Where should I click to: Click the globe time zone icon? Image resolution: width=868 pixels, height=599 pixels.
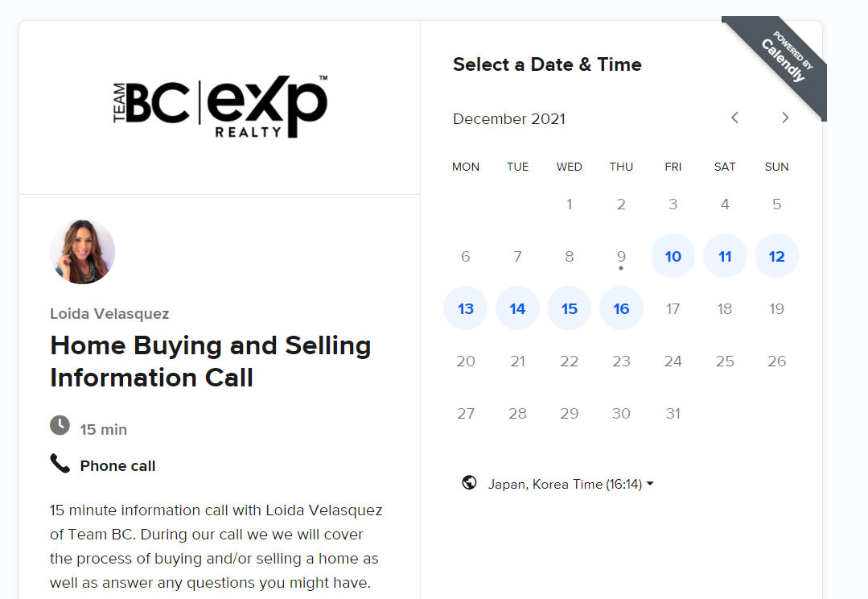click(470, 483)
